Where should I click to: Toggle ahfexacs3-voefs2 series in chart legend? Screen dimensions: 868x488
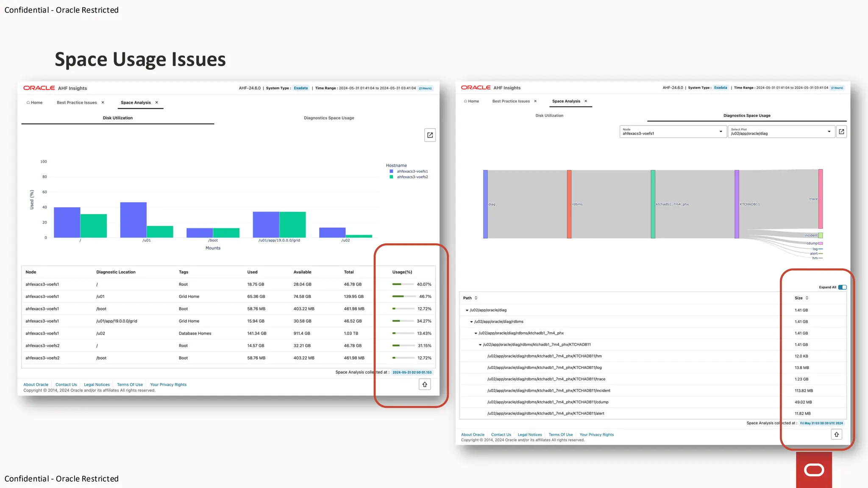(x=412, y=177)
